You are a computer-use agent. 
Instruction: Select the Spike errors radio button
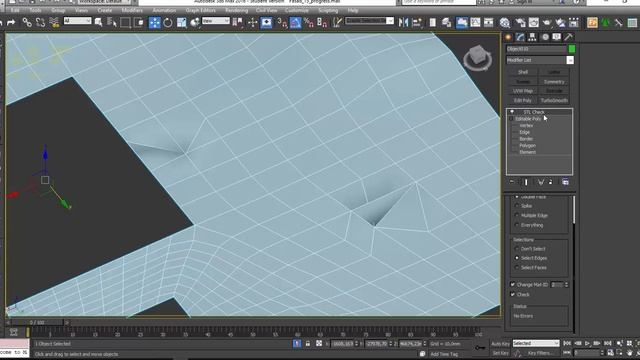(x=517, y=206)
